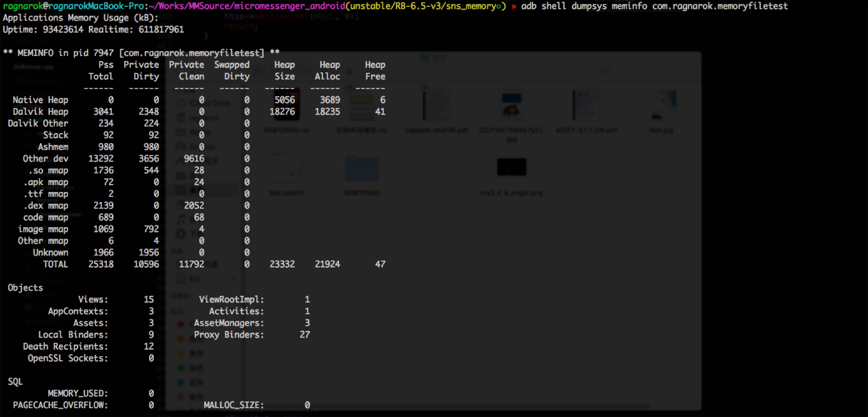Click the TOTAL Pss value 25318

[101, 264]
